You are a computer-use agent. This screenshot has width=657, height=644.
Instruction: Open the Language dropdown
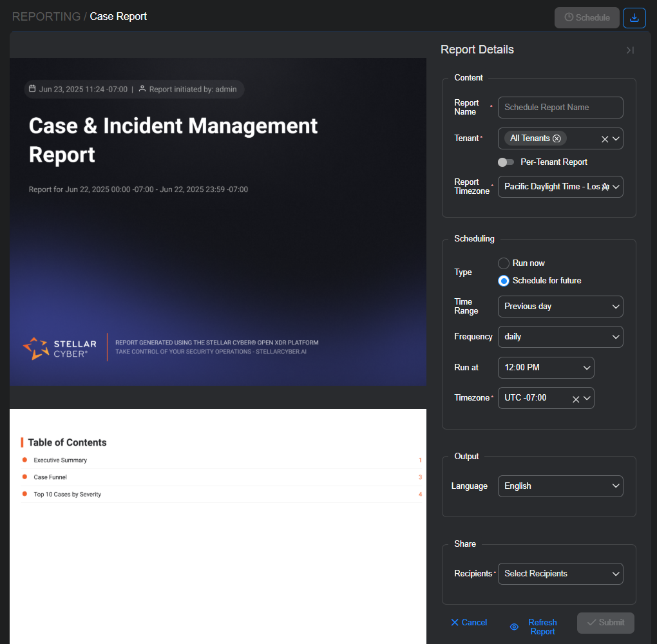tap(560, 486)
